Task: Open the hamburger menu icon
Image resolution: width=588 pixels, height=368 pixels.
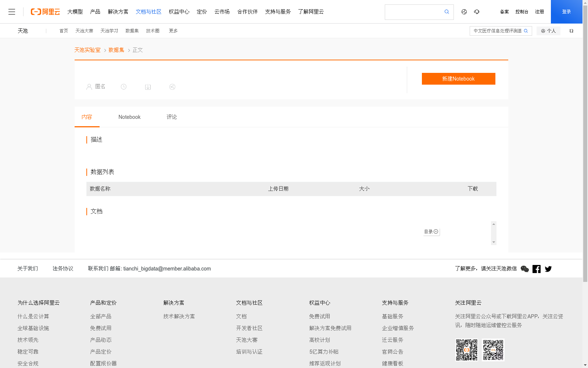Action: [12, 12]
